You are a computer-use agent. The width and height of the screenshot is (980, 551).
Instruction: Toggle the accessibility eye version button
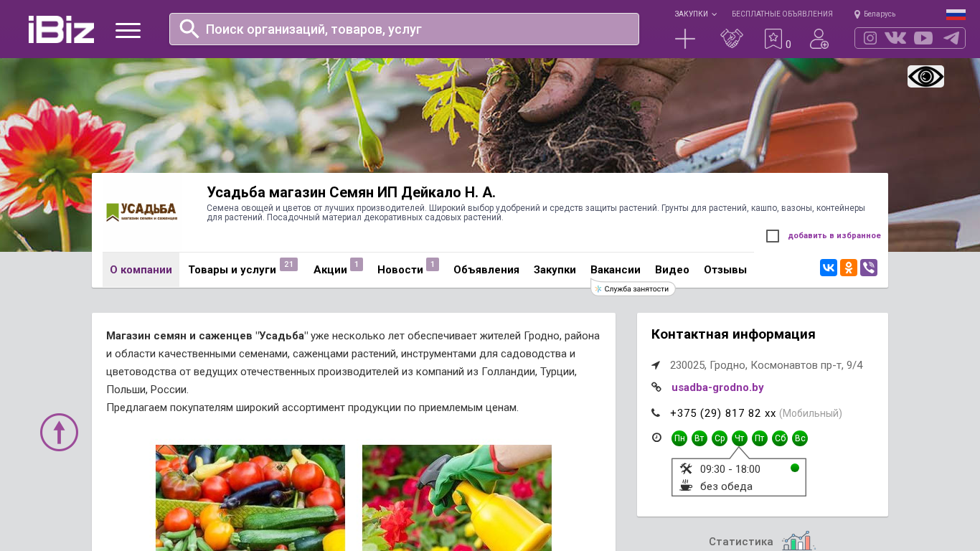coord(925,76)
